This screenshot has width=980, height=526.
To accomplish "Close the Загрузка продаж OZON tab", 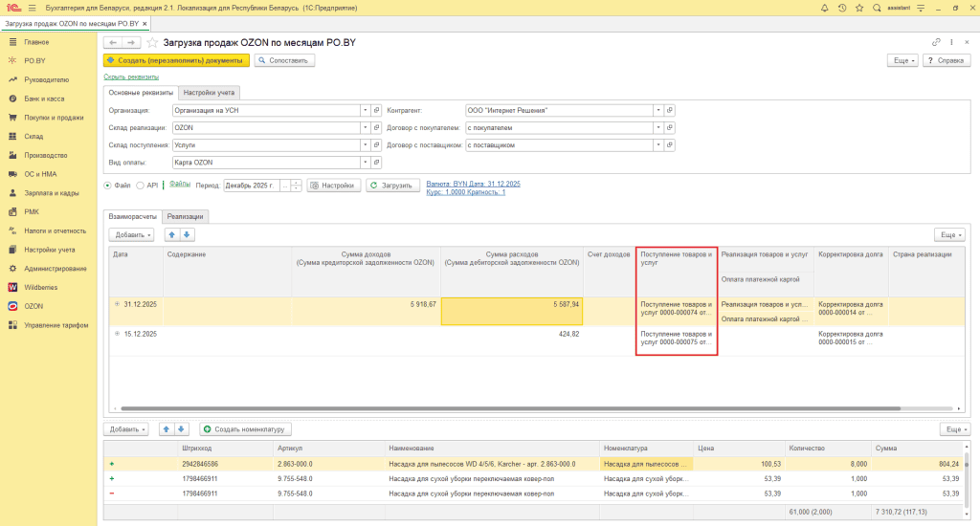I will 145,24.
